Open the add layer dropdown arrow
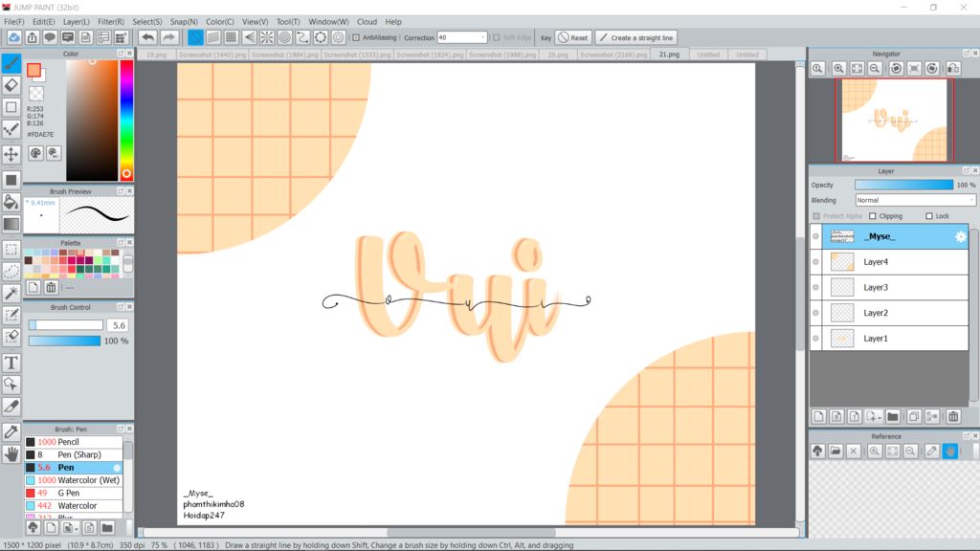This screenshot has height=551, width=980. [x=880, y=417]
